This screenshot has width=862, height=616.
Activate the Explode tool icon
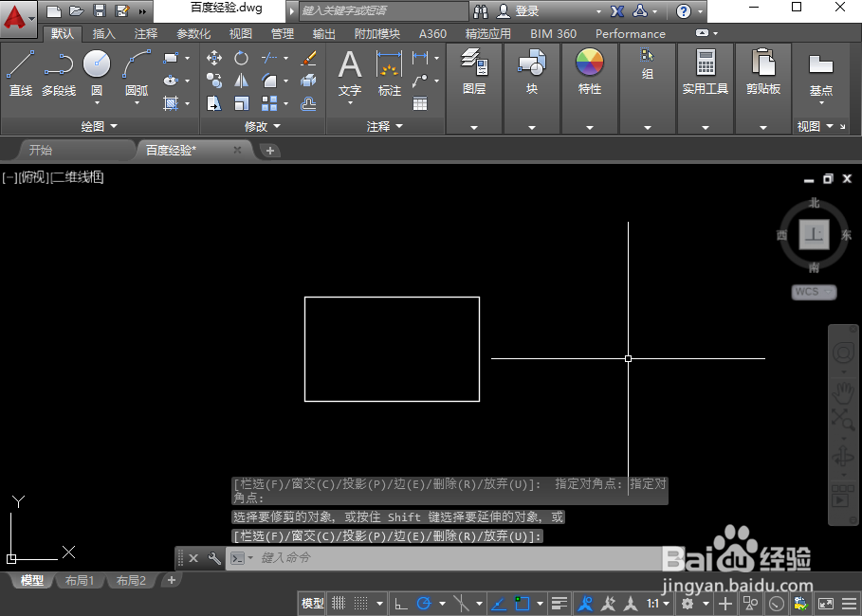(308, 81)
